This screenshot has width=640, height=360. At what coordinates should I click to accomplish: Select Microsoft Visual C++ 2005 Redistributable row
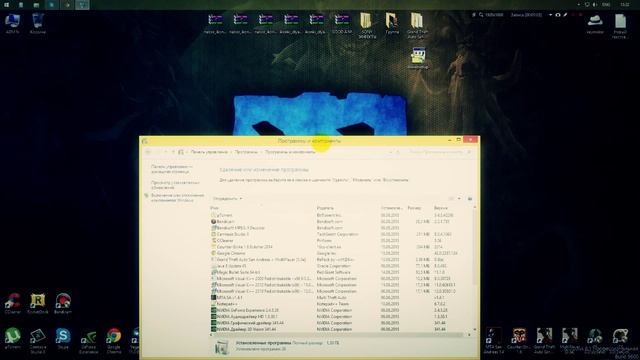pyautogui.click(x=342, y=278)
